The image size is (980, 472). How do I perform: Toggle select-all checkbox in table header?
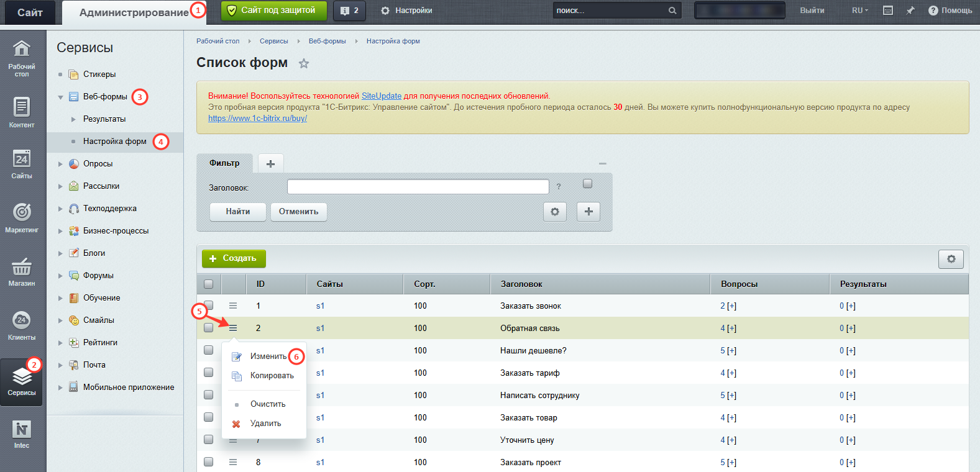tap(209, 284)
